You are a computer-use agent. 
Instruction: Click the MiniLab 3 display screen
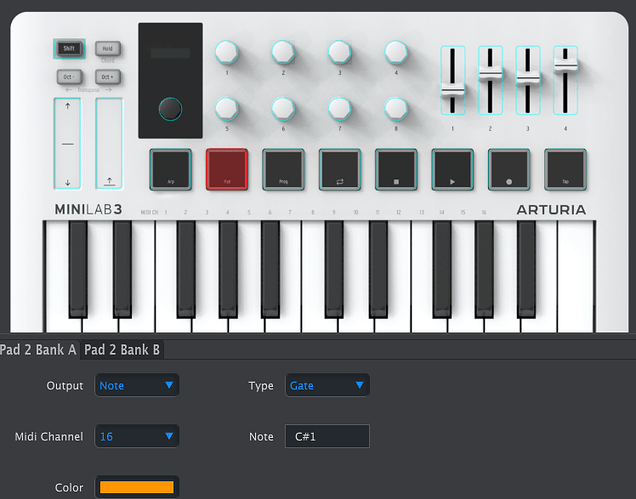[170, 53]
